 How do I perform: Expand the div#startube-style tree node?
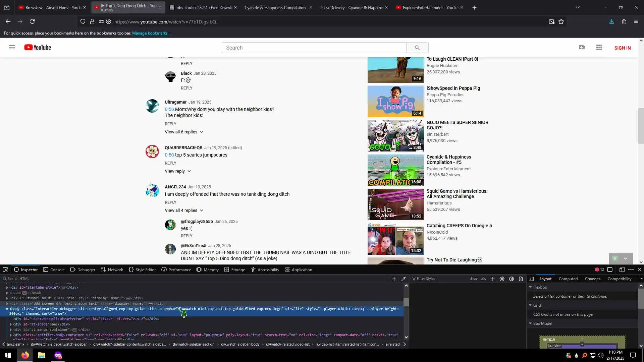pos(7,288)
